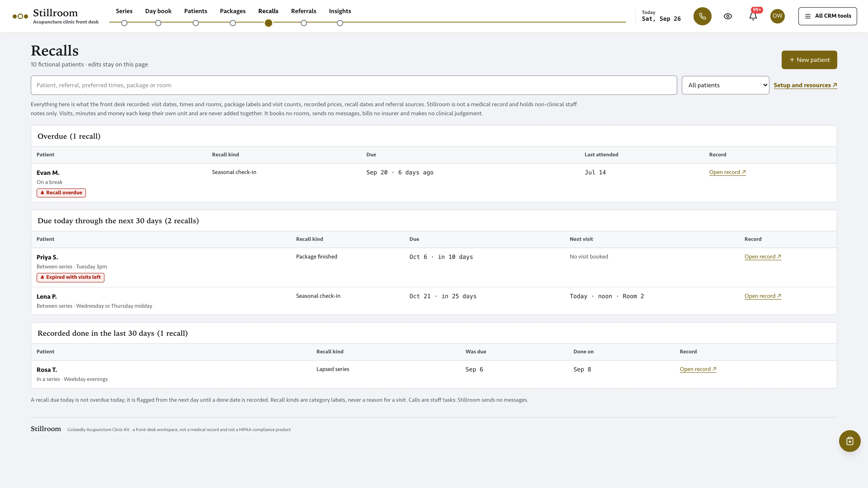Open record for Lena P.
Image resolution: width=868 pixels, height=488 pixels.
point(763,296)
